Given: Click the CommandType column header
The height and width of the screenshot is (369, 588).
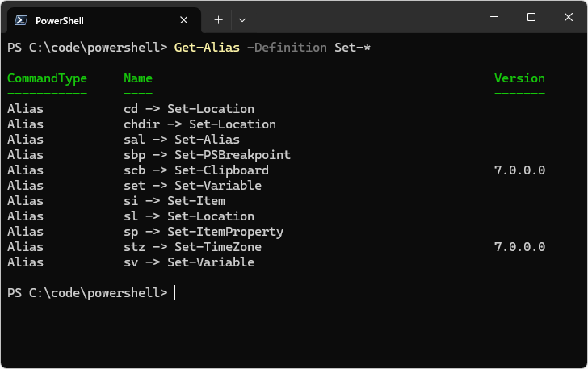Looking at the screenshot, I should (x=47, y=78).
